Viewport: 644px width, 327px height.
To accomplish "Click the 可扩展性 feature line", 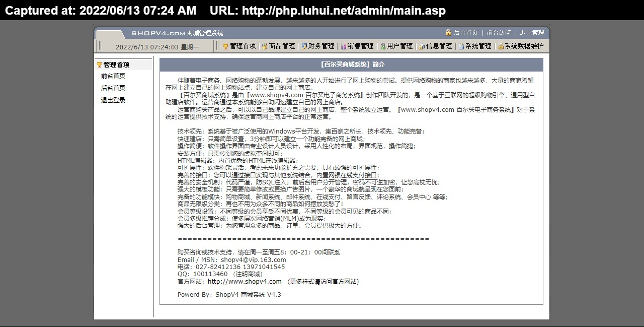I will 278,168.
